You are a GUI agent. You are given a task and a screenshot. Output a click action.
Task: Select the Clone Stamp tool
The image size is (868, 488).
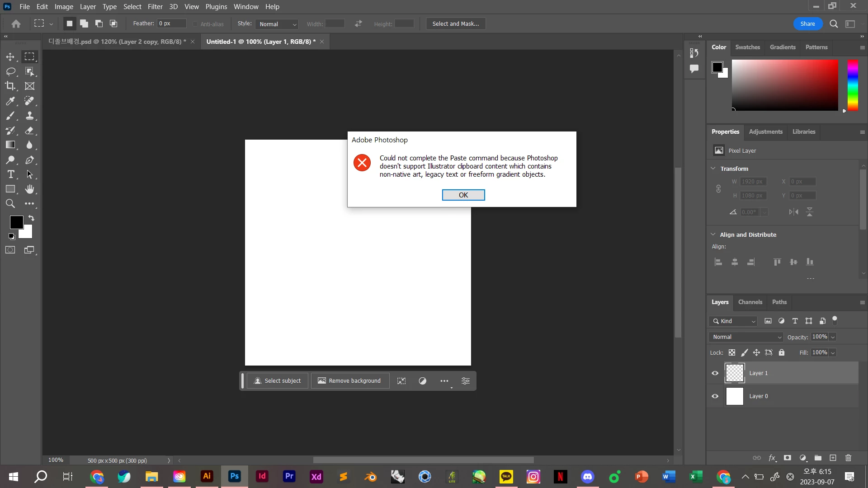pos(30,116)
